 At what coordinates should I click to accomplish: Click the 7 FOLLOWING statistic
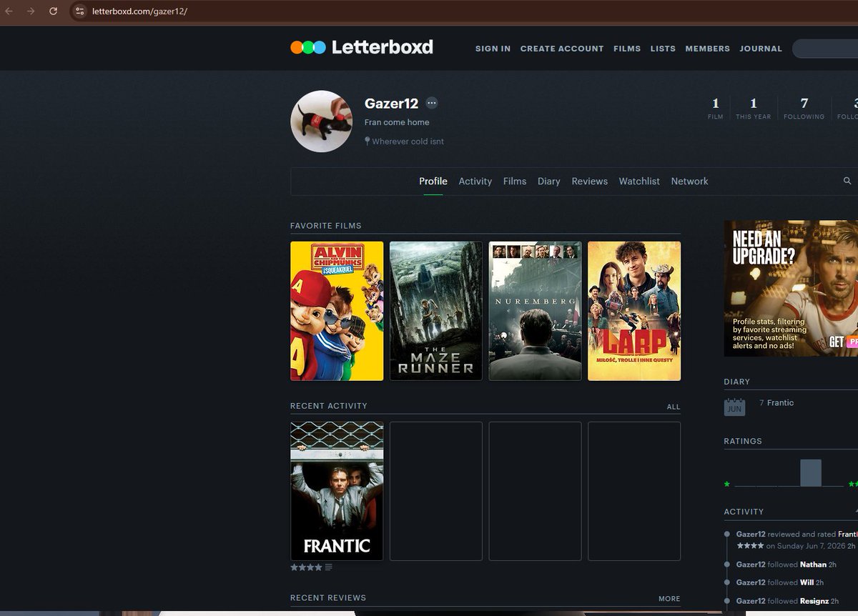click(x=804, y=109)
